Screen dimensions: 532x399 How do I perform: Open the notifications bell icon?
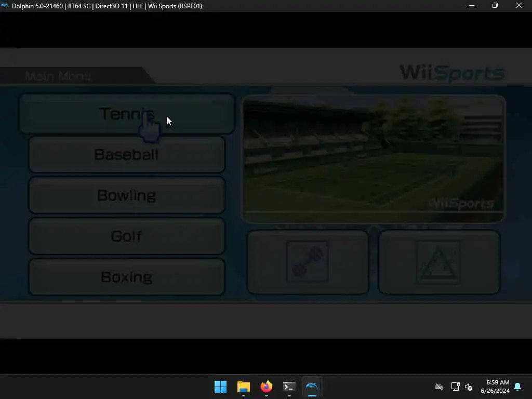click(x=518, y=387)
